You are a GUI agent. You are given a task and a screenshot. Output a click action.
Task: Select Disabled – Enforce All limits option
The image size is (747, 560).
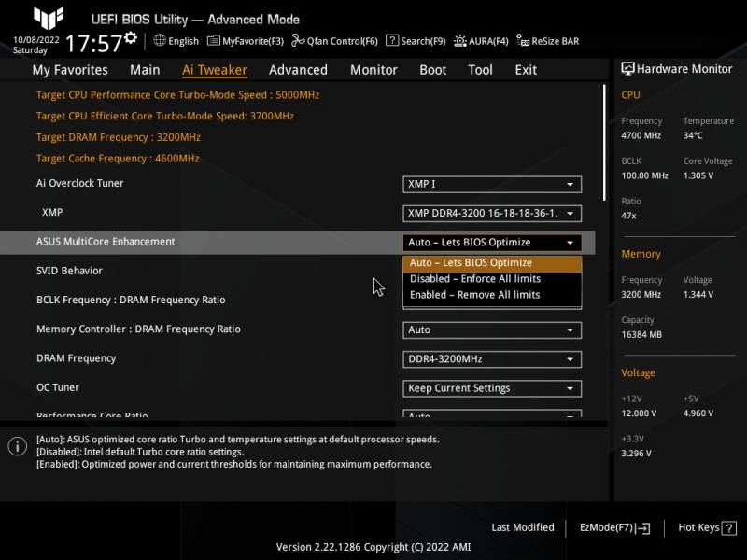point(492,278)
